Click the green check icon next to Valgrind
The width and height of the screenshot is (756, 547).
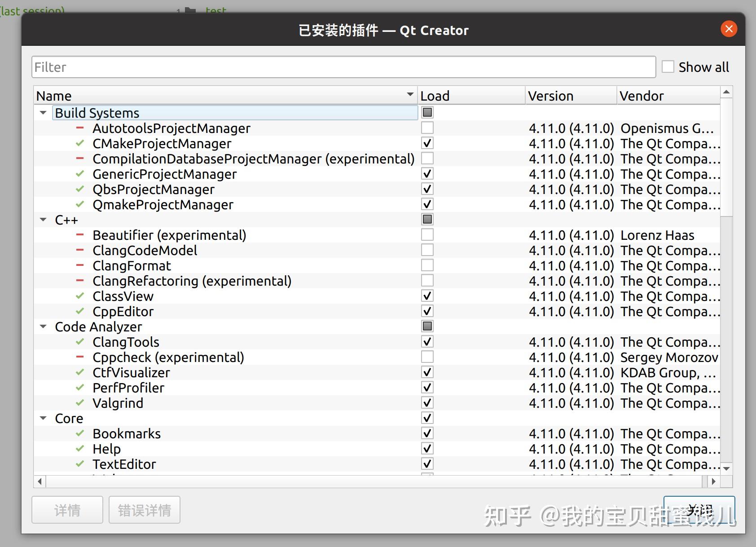click(x=80, y=403)
